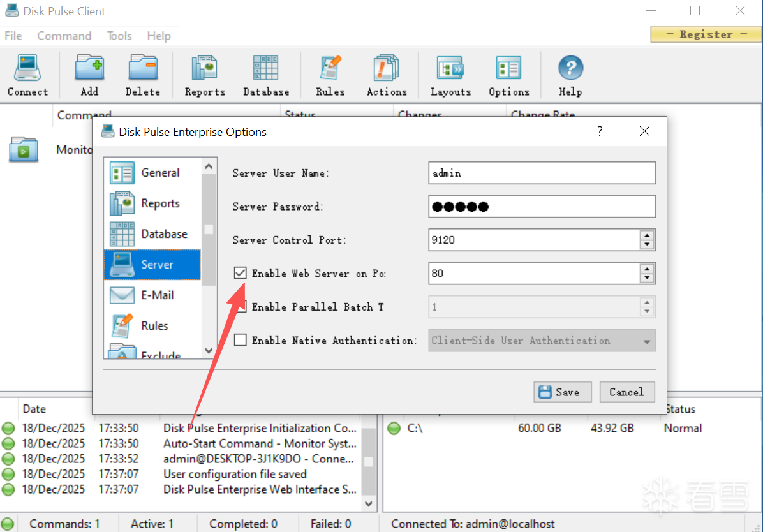Click the web server port 80 field
This screenshot has height=532, width=763.
[x=533, y=274]
